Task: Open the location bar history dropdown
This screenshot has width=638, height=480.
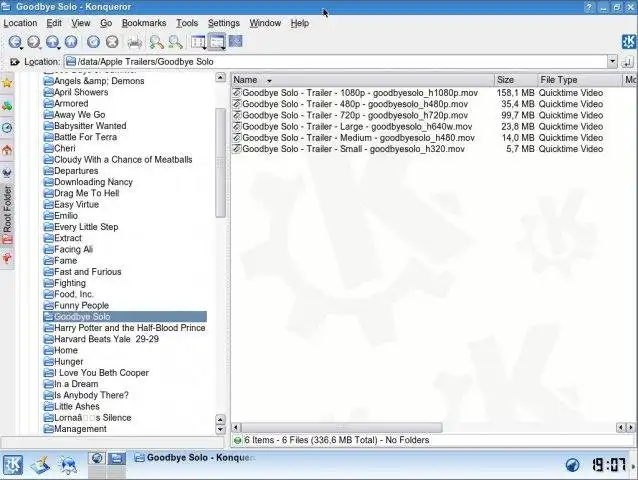Action: [x=612, y=61]
